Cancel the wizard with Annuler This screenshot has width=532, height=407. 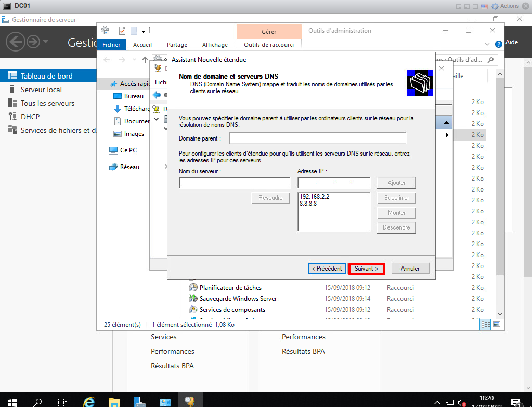410,269
